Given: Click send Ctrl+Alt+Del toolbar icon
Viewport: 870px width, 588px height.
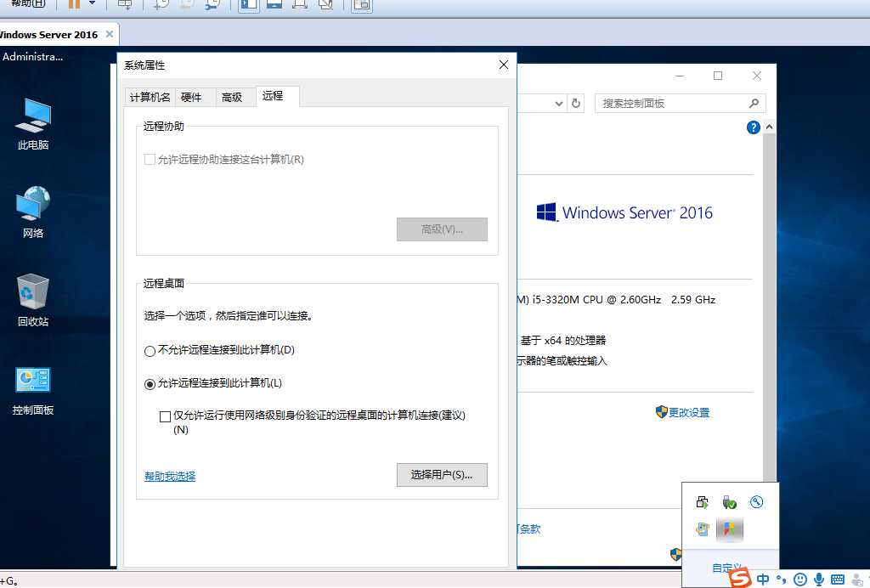Looking at the screenshot, I should pyautogui.click(x=125, y=4).
